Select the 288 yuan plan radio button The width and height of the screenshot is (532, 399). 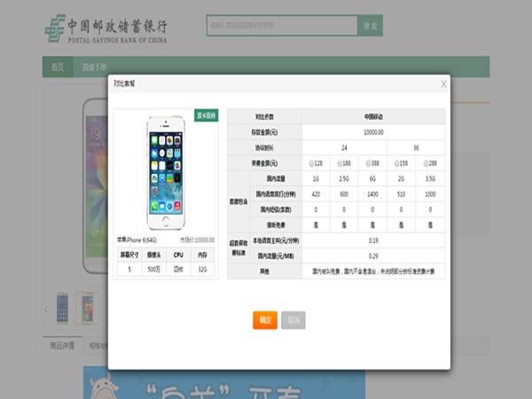coord(426,163)
